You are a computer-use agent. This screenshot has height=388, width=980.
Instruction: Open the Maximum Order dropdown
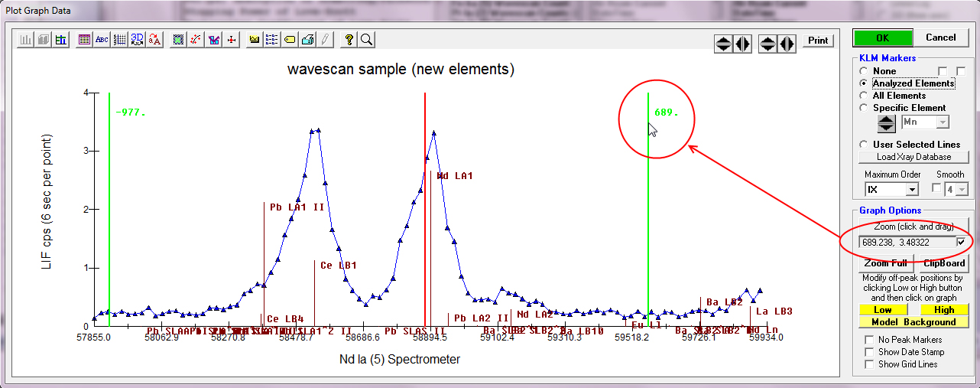tap(911, 189)
